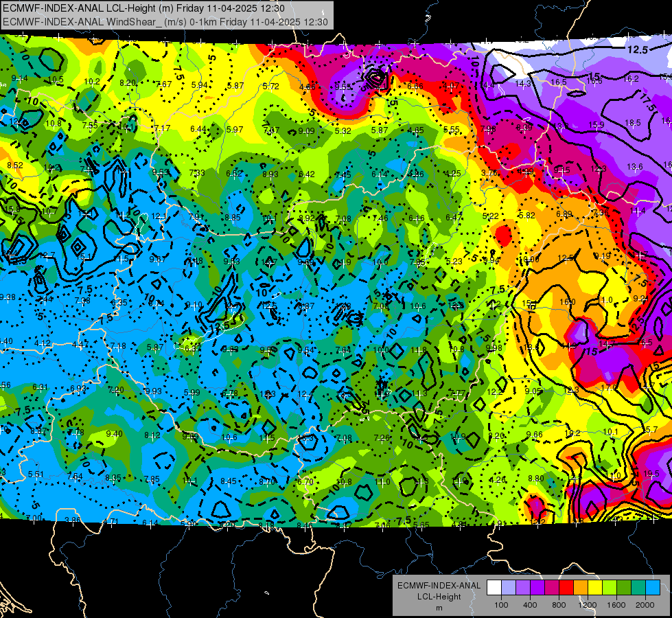This screenshot has width=672, height=618.
Task: Click the light lavender legend swatch
Action: tap(509, 588)
